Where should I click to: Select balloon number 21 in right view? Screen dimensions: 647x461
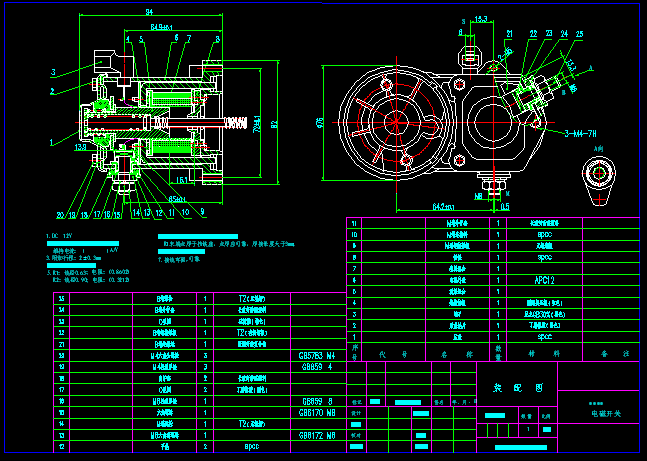(509, 33)
